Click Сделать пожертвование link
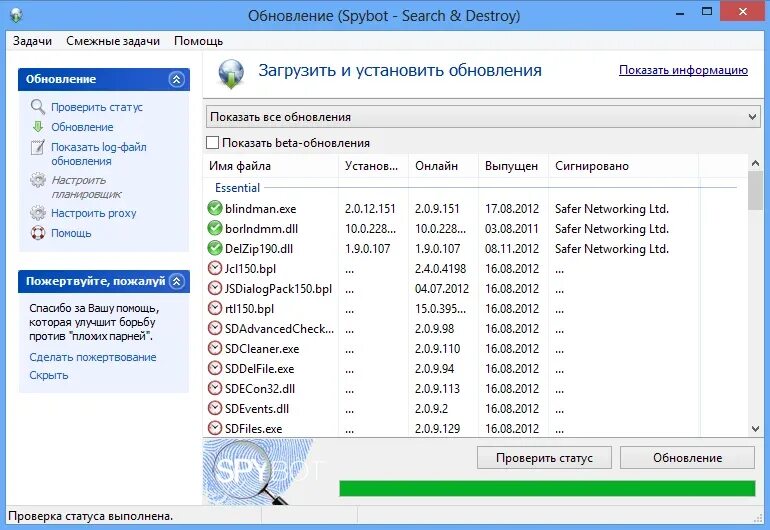 coord(93,357)
